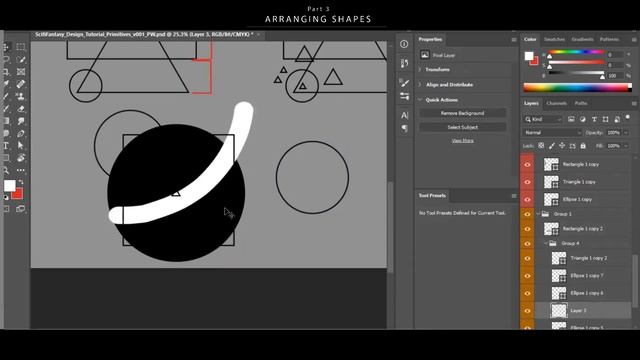Toggle Quick Mask mode icon

coord(6,209)
